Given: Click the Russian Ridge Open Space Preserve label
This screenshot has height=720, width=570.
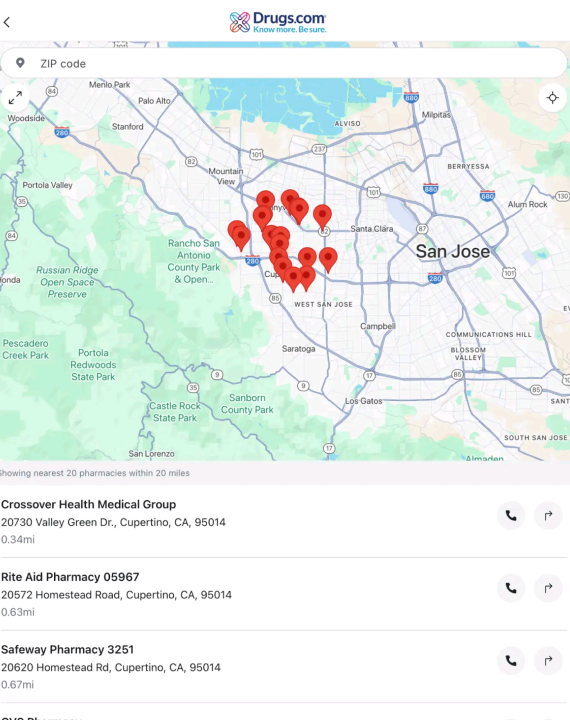Looking at the screenshot, I should [x=67, y=282].
